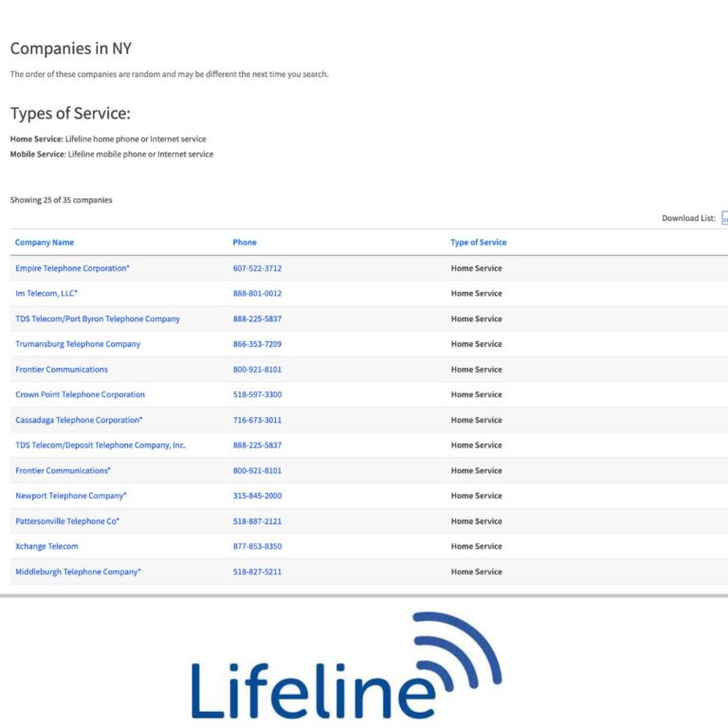Call Empire Telephone at 607-522-3712
The height and width of the screenshot is (728, 728).
(257, 268)
